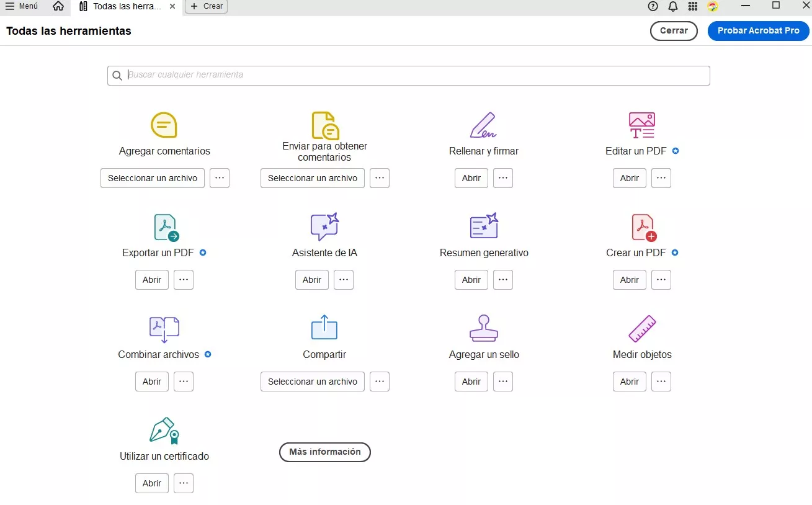Screen dimensions: 812x505
Task: Open more options for Crear un PDF
Action: tap(661, 280)
